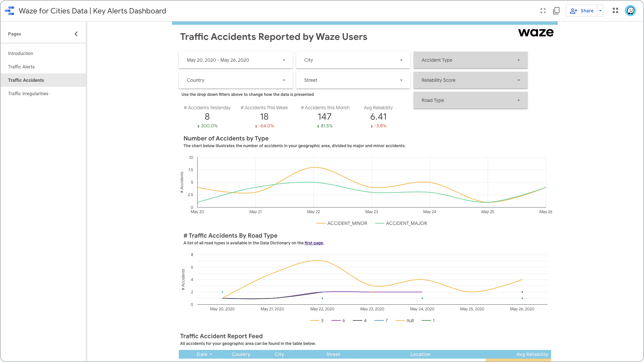Click the Location column header
This screenshot has height=362, width=644.
point(420,354)
